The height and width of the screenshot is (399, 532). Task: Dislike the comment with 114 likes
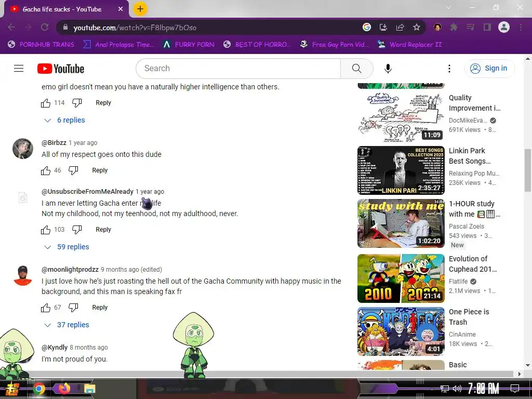coord(77,103)
